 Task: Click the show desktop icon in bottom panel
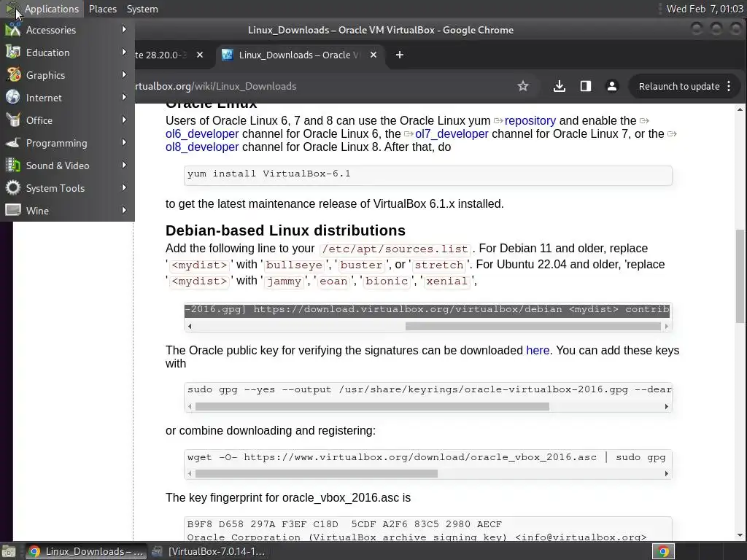(9, 552)
